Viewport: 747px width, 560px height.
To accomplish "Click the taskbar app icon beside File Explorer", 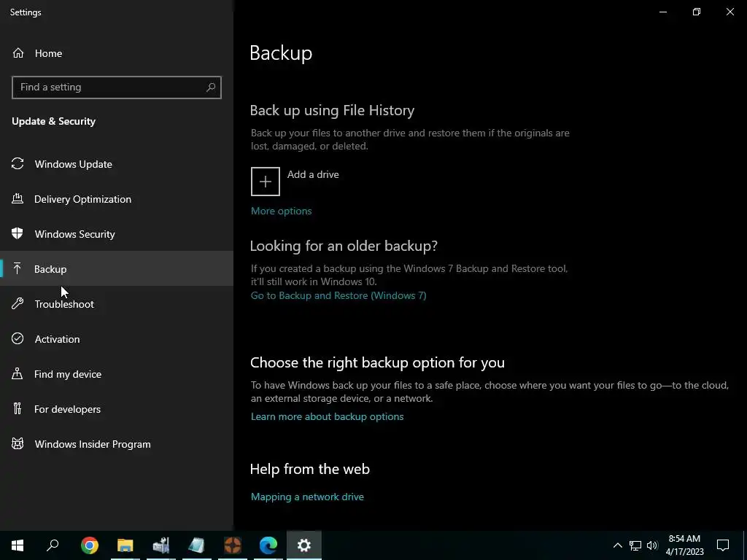I will click(161, 545).
